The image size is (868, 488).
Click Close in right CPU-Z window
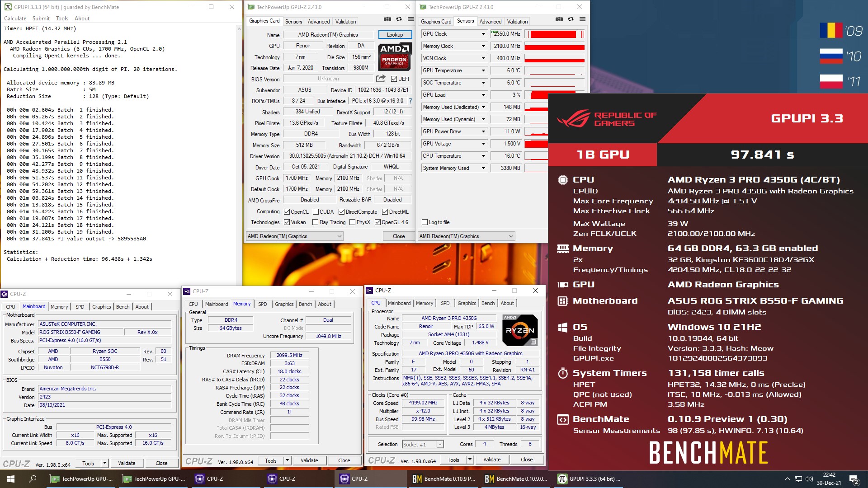pos(527,459)
